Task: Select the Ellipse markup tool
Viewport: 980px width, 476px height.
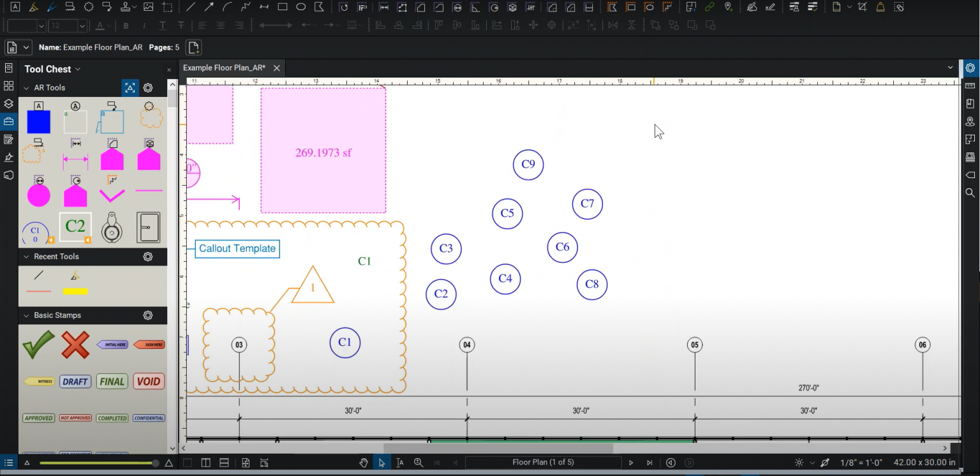Action: (301, 7)
